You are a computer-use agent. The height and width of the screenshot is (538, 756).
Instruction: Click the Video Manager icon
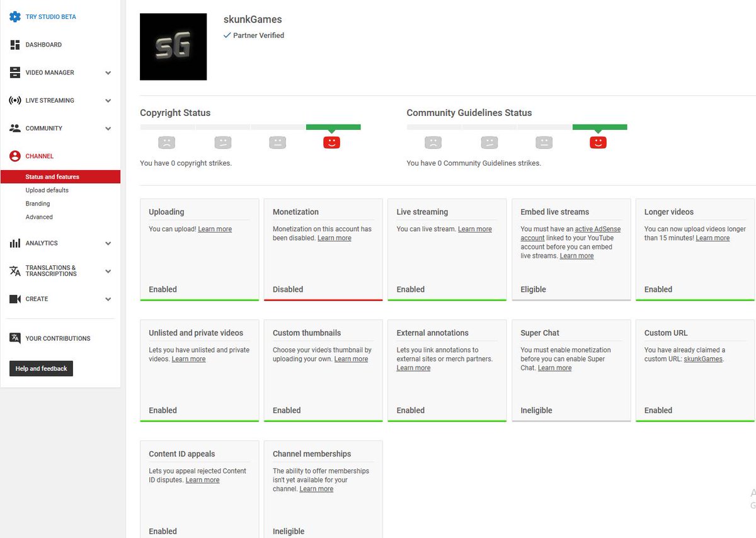[15, 72]
